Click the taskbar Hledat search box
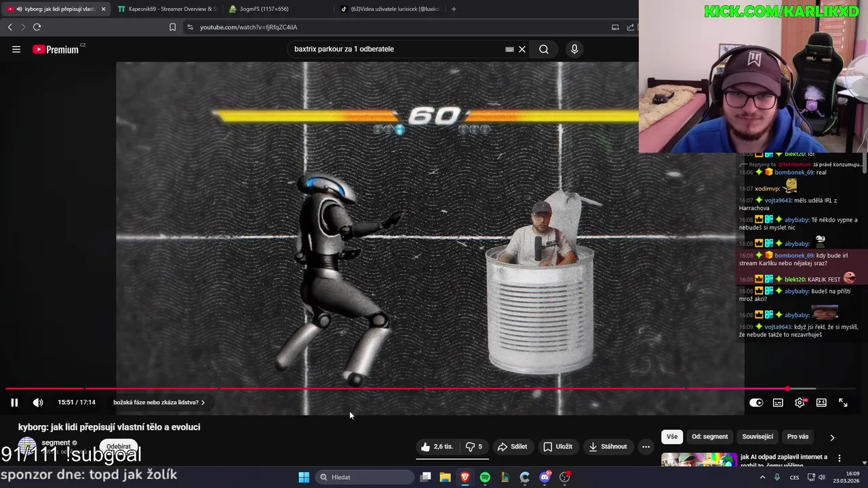The width and height of the screenshot is (868, 488). coord(365,477)
